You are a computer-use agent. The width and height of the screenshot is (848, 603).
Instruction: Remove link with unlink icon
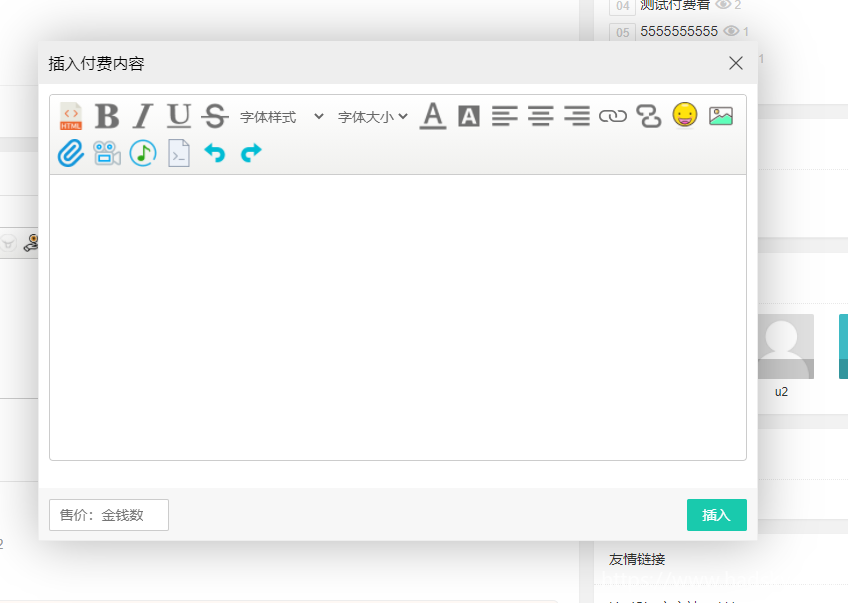click(x=649, y=117)
